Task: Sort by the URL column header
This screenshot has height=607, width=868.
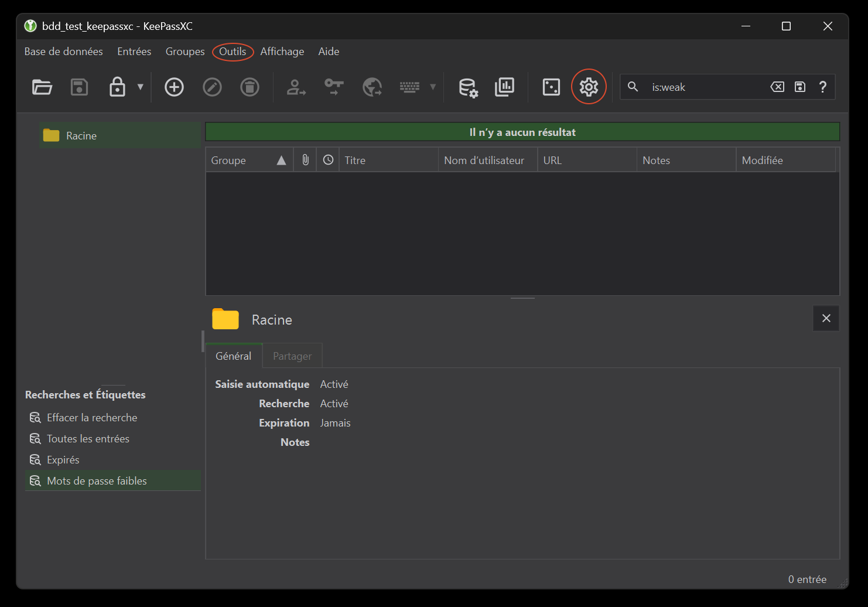Action: point(587,160)
